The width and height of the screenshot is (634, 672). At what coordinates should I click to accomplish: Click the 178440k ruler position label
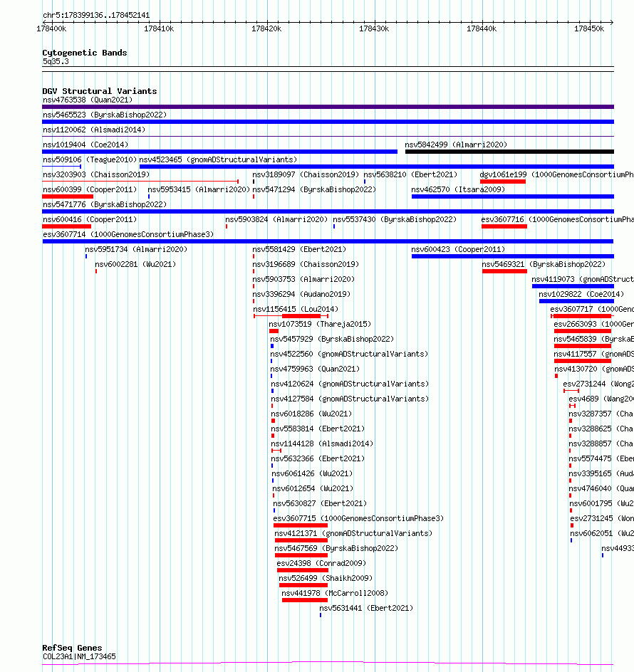482,28
